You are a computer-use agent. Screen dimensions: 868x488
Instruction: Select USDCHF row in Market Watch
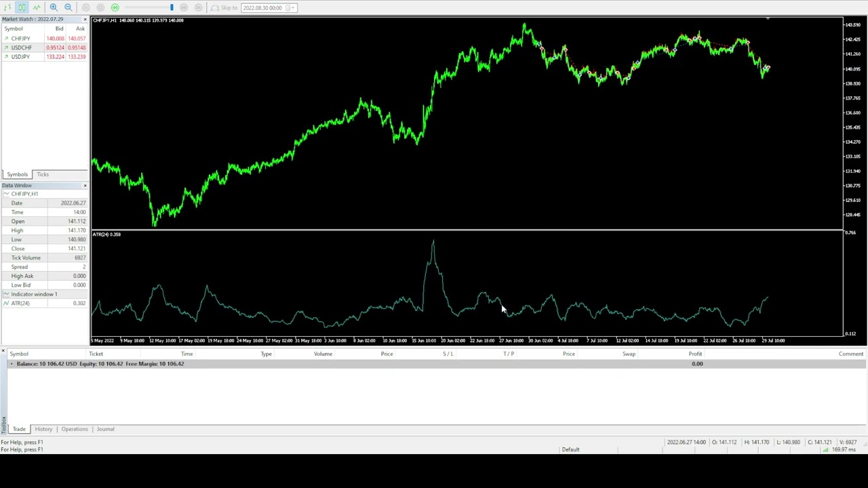pos(45,47)
